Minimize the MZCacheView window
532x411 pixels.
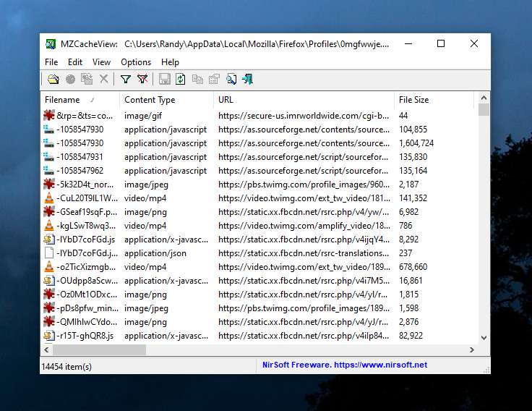point(408,43)
